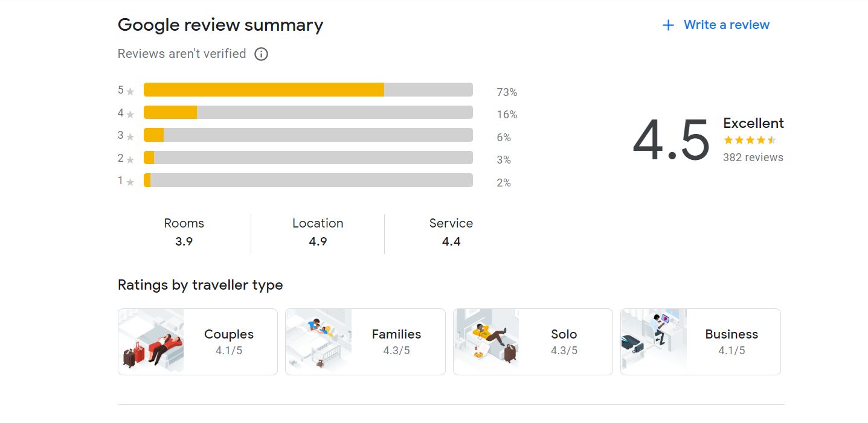Filter reviews by the 4 star bar
This screenshot has width=868, height=423.
click(x=308, y=112)
